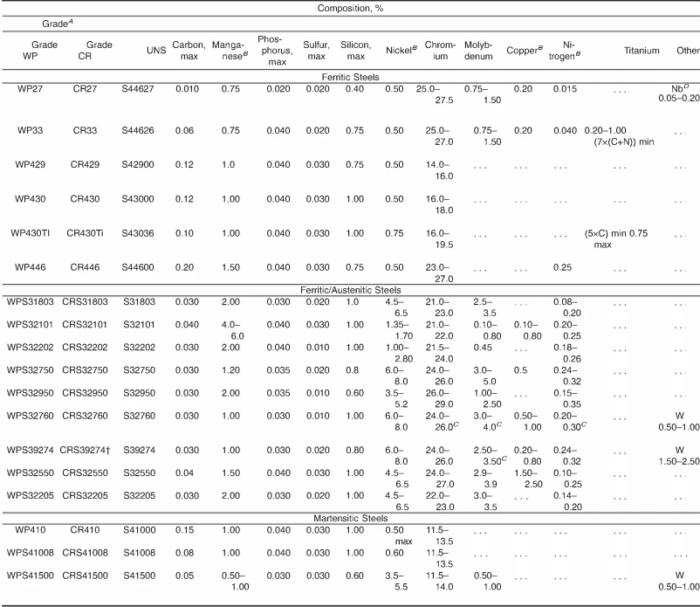This screenshot has height=607, width=700.
Task: Select the grade cell "WPS32550"
Action: click(x=30, y=472)
